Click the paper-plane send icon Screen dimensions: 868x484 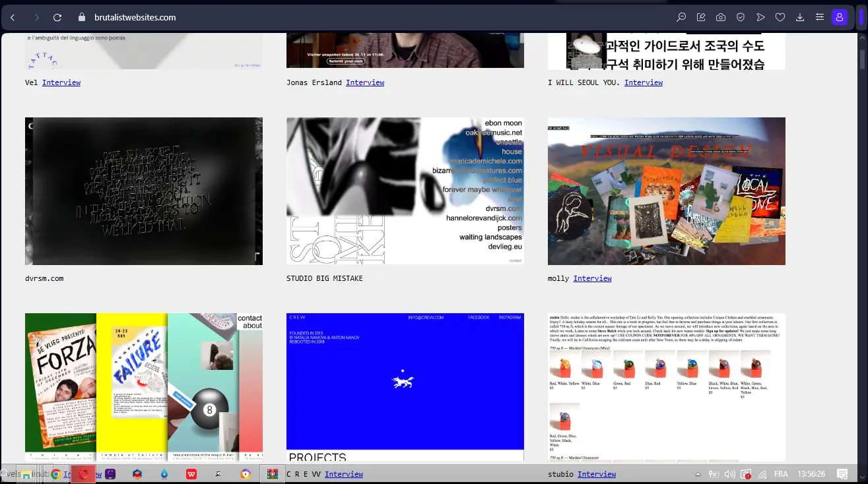pos(760,17)
